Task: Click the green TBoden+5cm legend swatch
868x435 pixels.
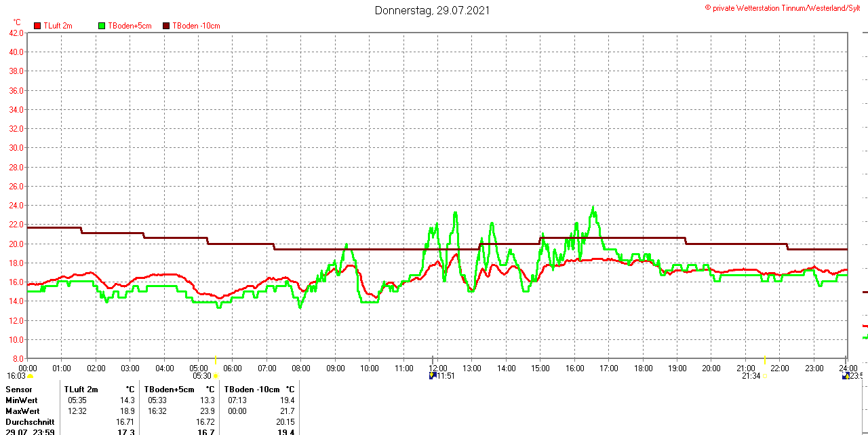Action: coord(102,26)
